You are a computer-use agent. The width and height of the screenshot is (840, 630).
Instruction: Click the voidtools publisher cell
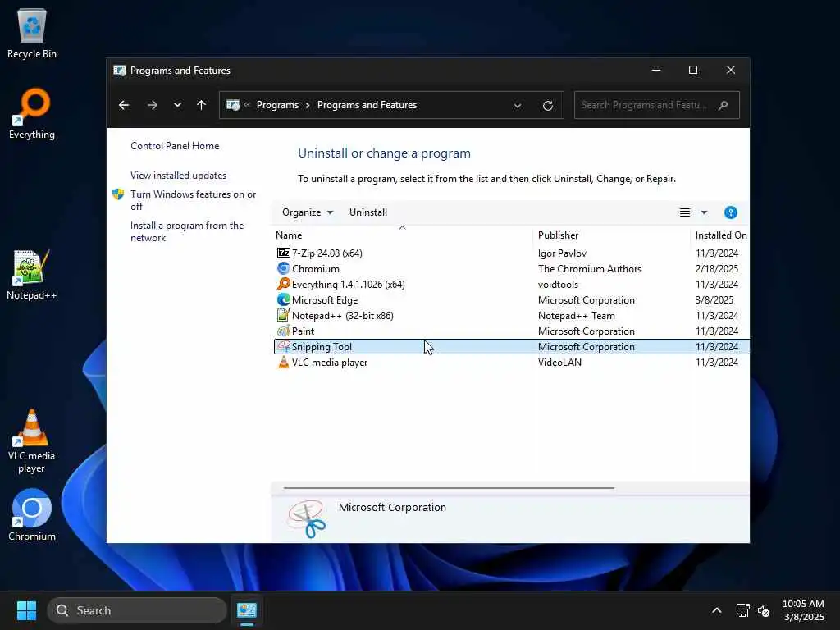tap(558, 284)
